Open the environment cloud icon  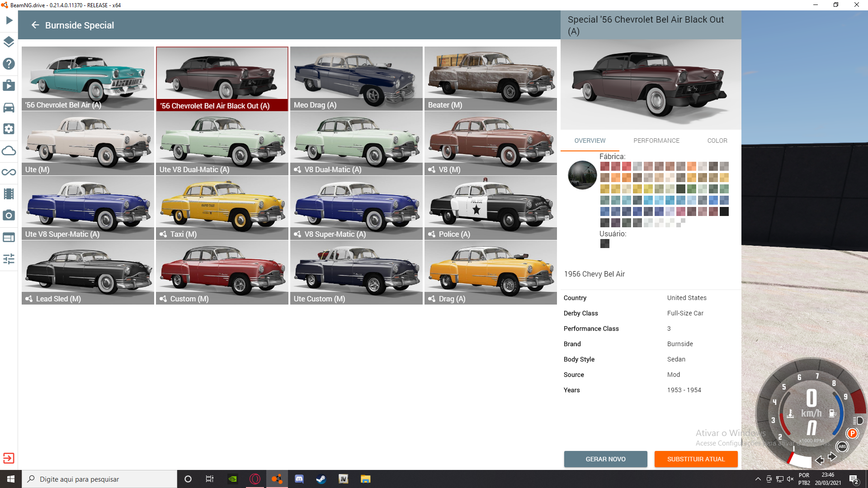click(9, 150)
